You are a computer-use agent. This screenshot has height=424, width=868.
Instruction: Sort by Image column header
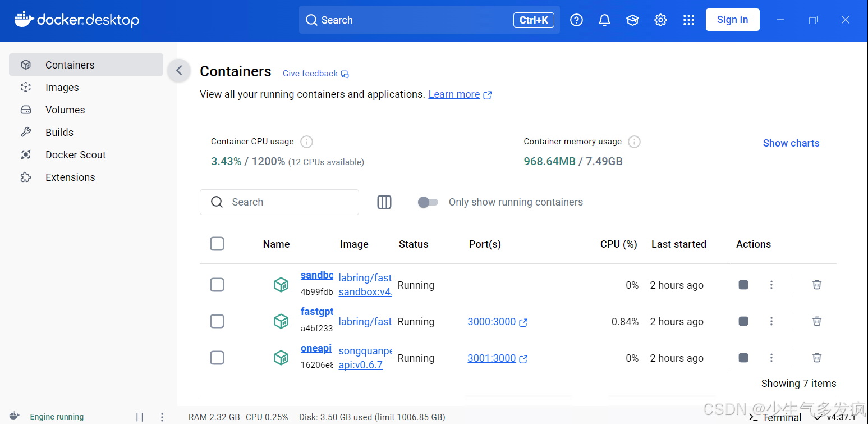[x=354, y=244]
